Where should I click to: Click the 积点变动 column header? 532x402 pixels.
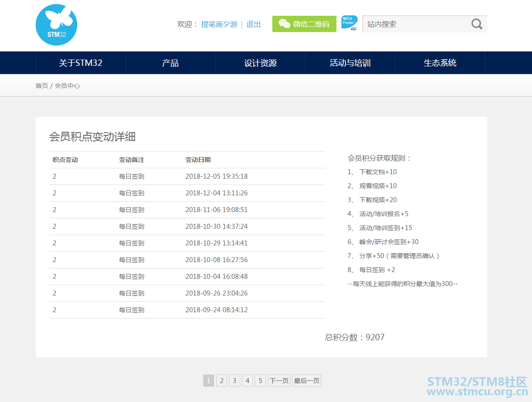click(x=65, y=160)
